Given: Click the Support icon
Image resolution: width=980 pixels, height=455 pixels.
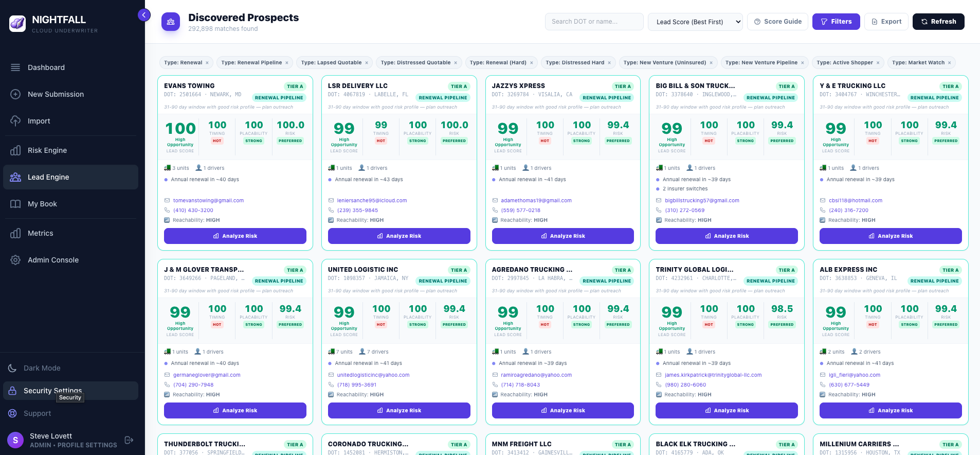Looking at the screenshot, I should [12, 413].
